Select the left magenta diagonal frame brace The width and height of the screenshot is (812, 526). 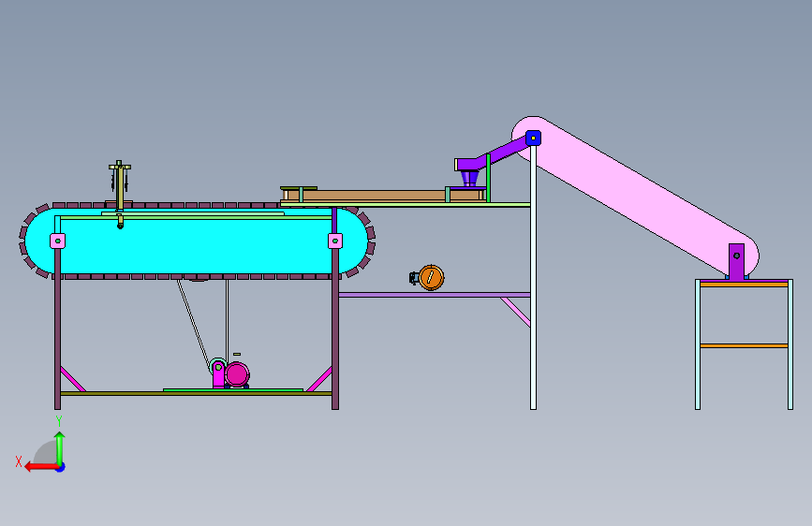pyautogui.click(x=73, y=379)
